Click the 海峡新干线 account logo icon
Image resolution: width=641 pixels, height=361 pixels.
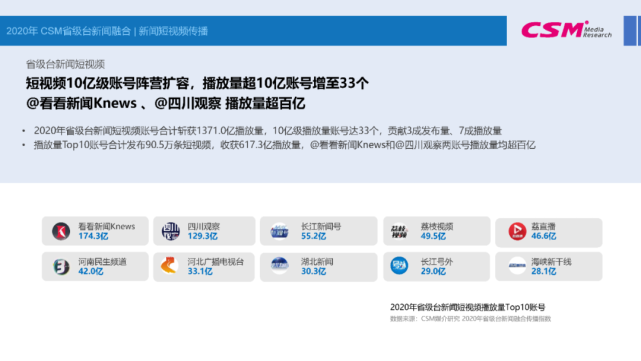coord(517,266)
